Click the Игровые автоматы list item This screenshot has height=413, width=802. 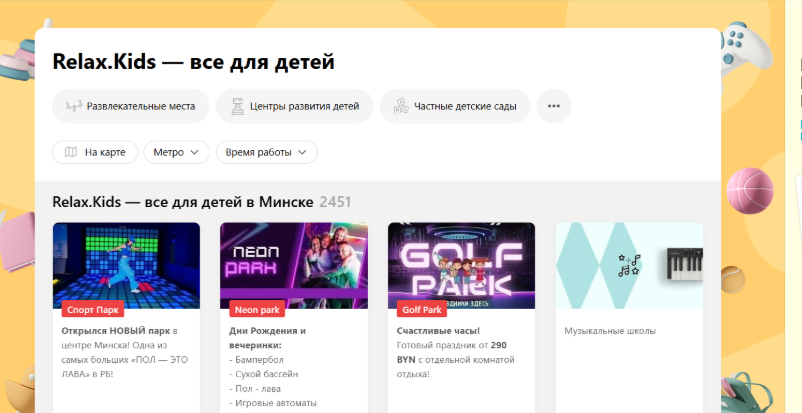click(x=273, y=403)
